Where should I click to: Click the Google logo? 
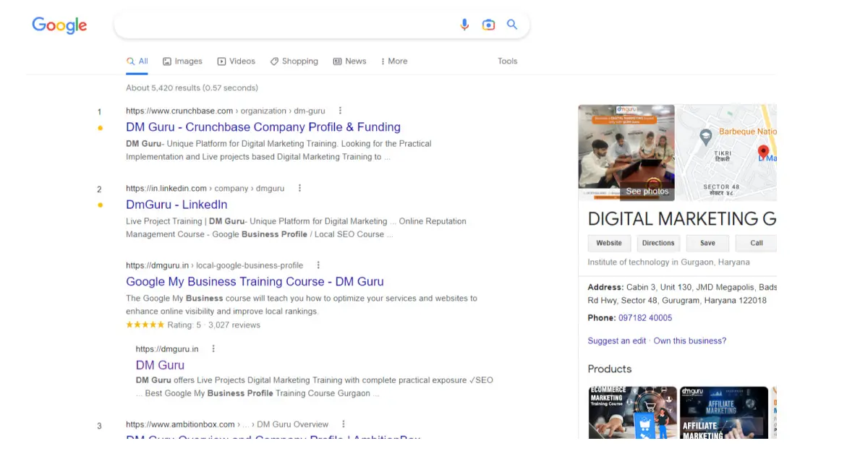coord(59,25)
